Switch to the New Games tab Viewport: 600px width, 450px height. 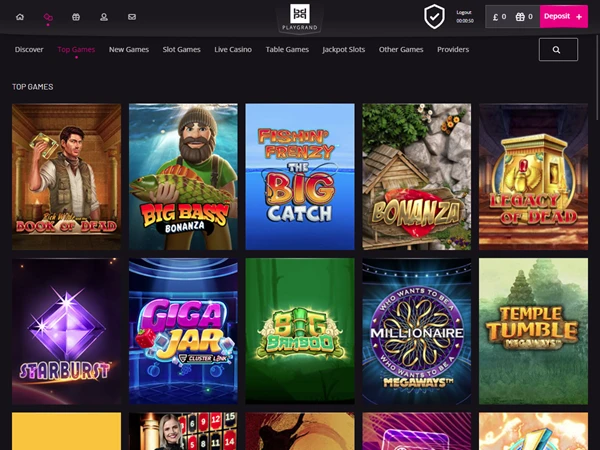[129, 50]
